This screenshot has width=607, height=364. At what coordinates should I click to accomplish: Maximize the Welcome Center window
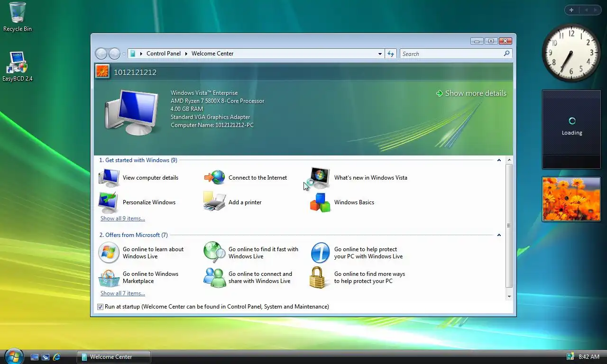click(491, 41)
